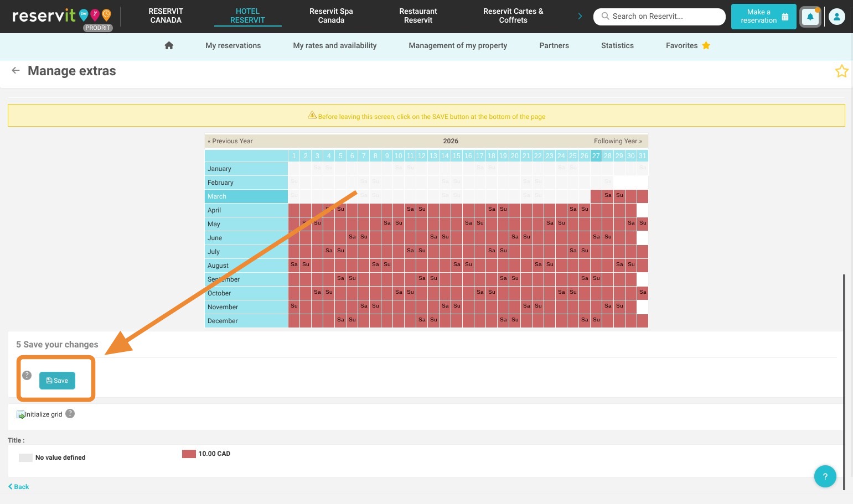Select the No value defined grey swatch
The width and height of the screenshot is (853, 504).
click(x=25, y=458)
